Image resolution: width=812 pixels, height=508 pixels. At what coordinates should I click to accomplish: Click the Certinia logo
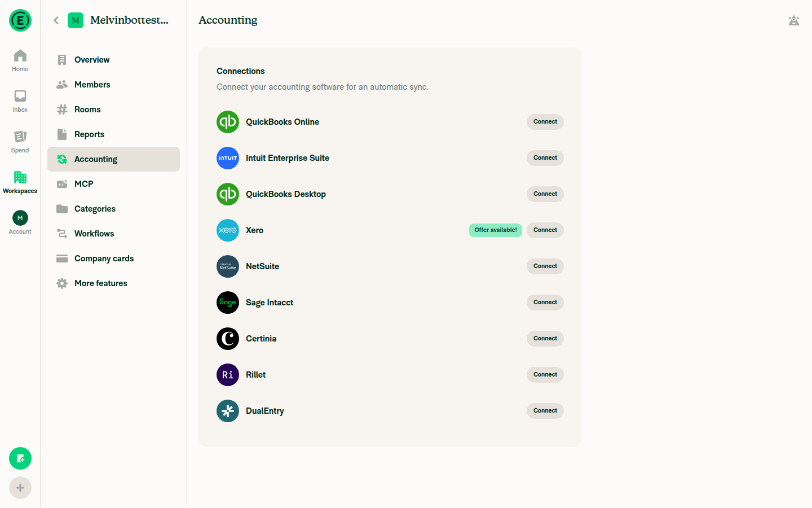click(228, 339)
